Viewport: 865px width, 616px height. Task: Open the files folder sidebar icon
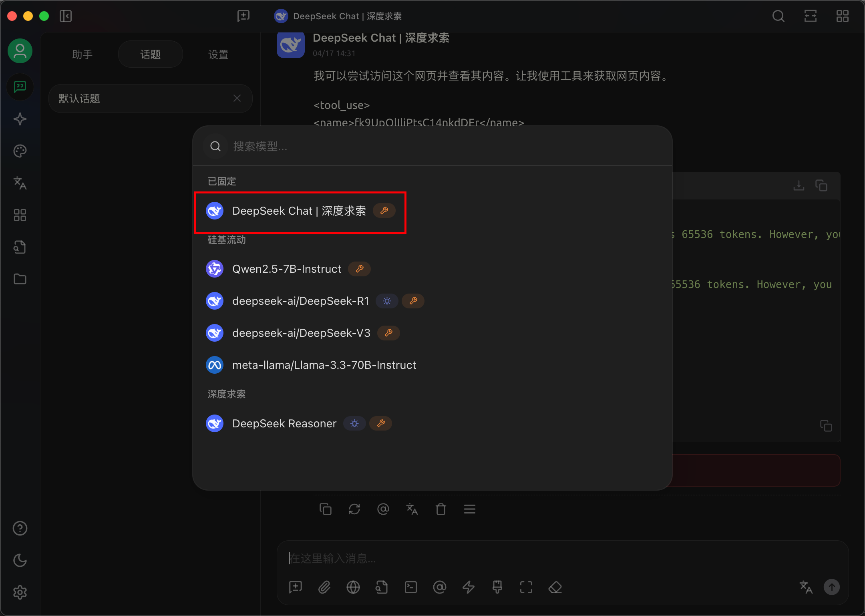click(20, 279)
